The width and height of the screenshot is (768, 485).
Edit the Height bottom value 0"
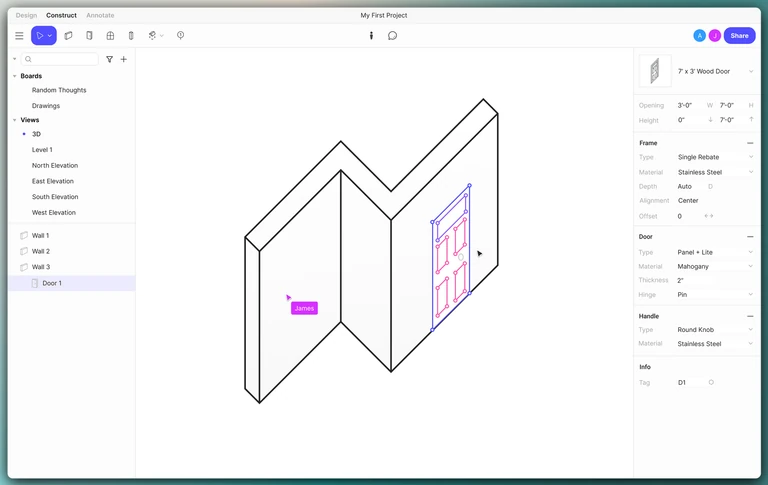[x=681, y=120]
